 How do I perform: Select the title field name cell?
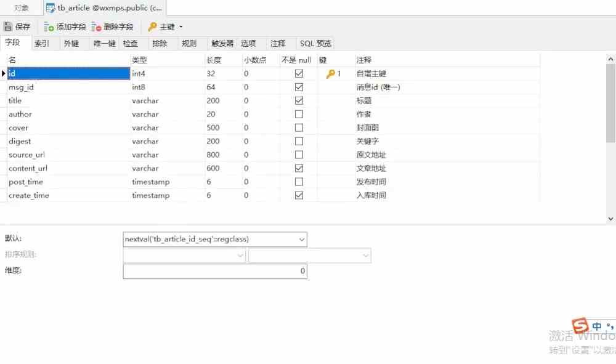(69, 100)
